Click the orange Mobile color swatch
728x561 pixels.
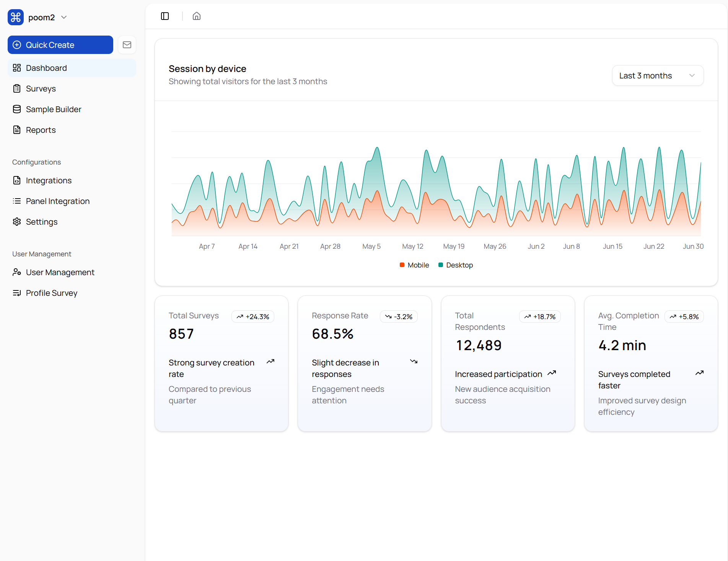402,265
